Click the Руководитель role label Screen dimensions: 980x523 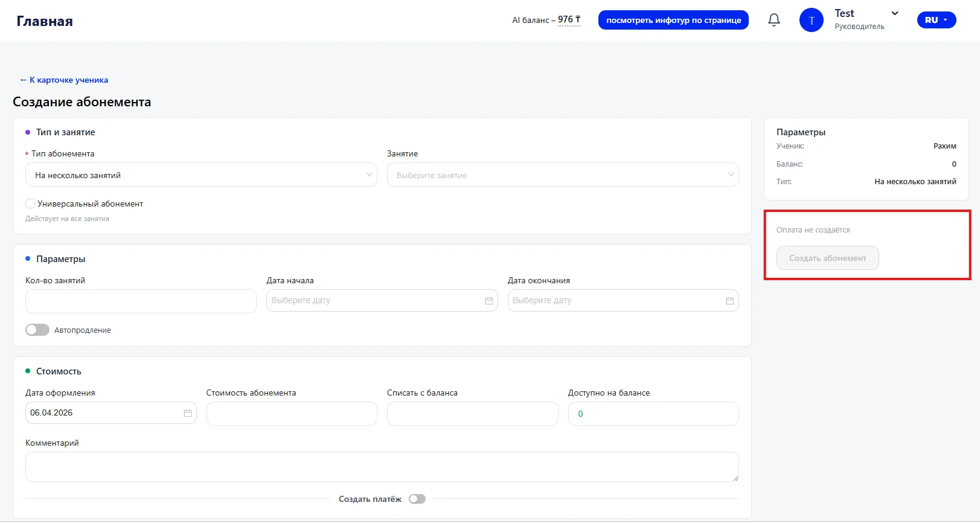(x=859, y=27)
